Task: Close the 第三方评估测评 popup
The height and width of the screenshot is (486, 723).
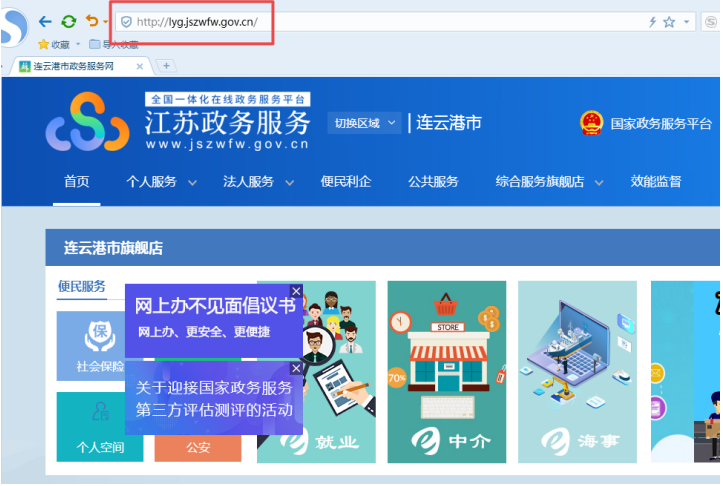Action: 296,368
